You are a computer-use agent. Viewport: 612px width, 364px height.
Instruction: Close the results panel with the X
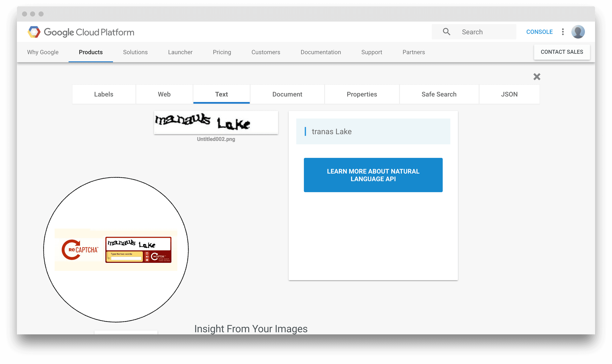[x=537, y=77]
